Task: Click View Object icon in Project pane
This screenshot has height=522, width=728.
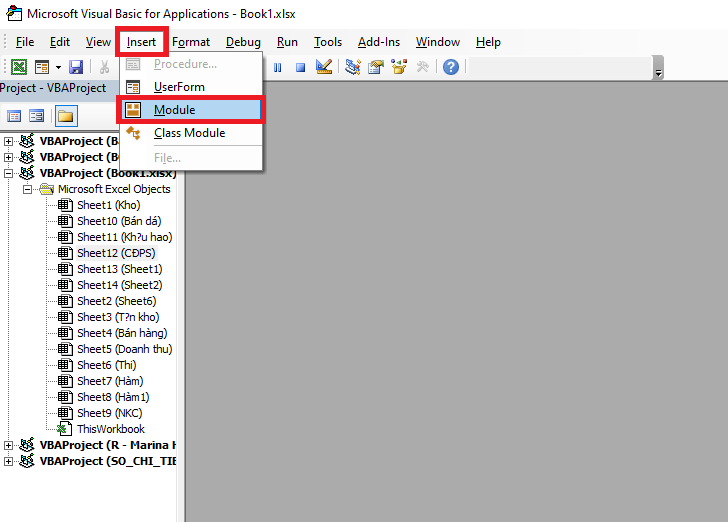Action: (36, 116)
